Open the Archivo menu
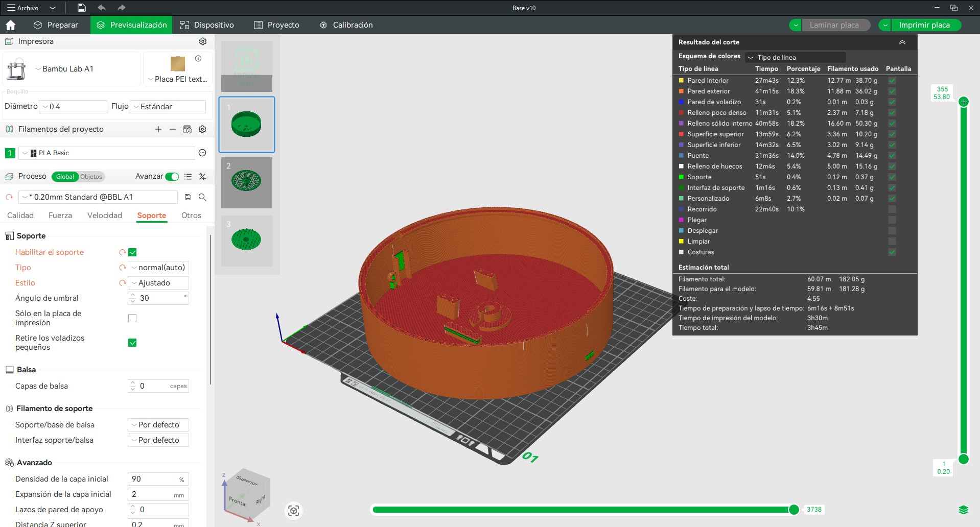Viewport: 980px width, 527px height. [23, 8]
